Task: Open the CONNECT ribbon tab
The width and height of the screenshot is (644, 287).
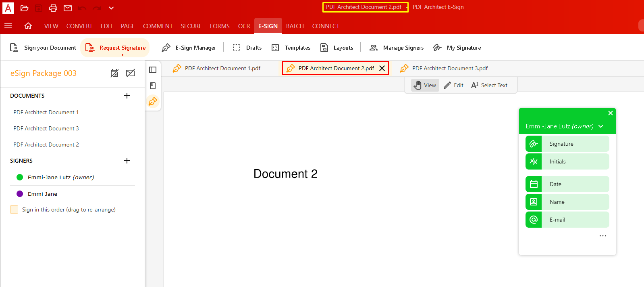Action: tap(326, 26)
